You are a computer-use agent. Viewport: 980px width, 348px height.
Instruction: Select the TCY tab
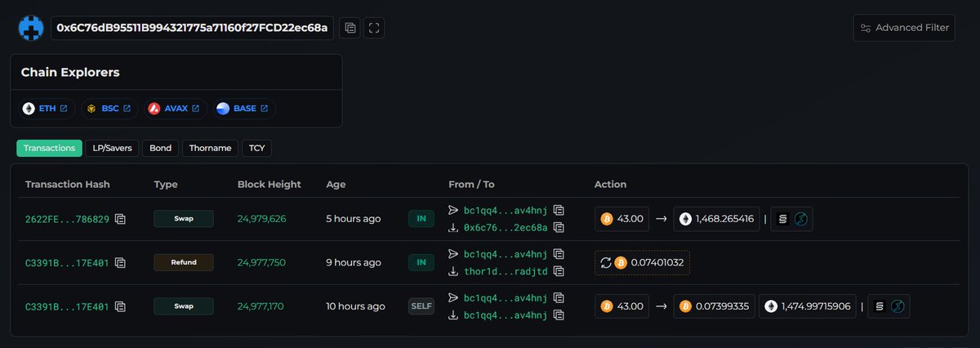click(257, 148)
